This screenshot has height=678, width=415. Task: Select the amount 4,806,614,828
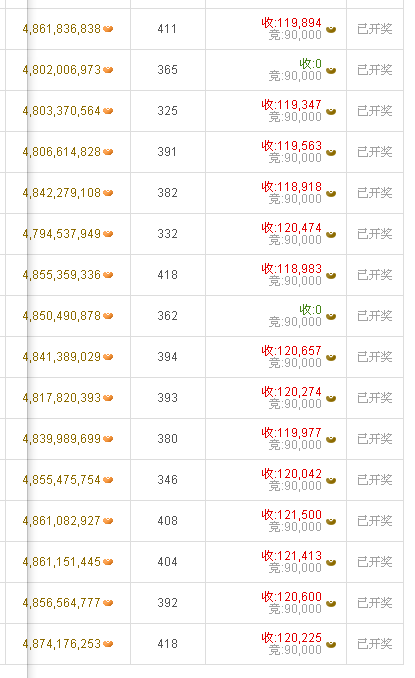pos(61,152)
